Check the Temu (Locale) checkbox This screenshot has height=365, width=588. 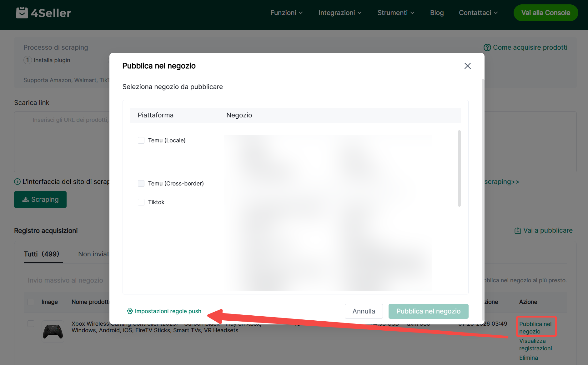pos(141,141)
